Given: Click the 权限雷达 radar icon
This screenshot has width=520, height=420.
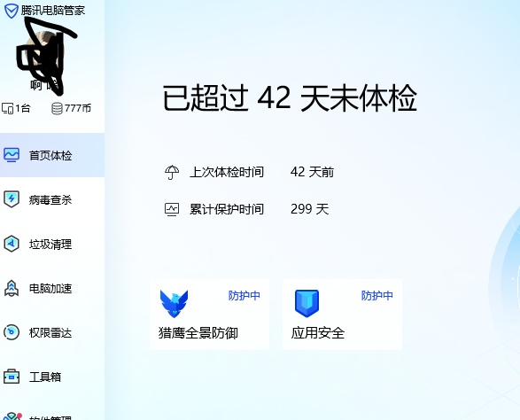Looking at the screenshot, I should [x=12, y=332].
